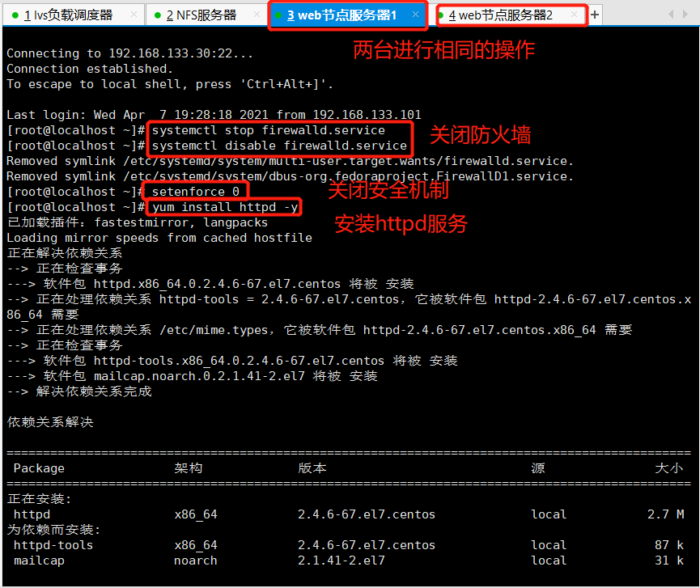The width and height of the screenshot is (700, 588).
Task: Click the 'Package' column header
Action: coord(39,468)
